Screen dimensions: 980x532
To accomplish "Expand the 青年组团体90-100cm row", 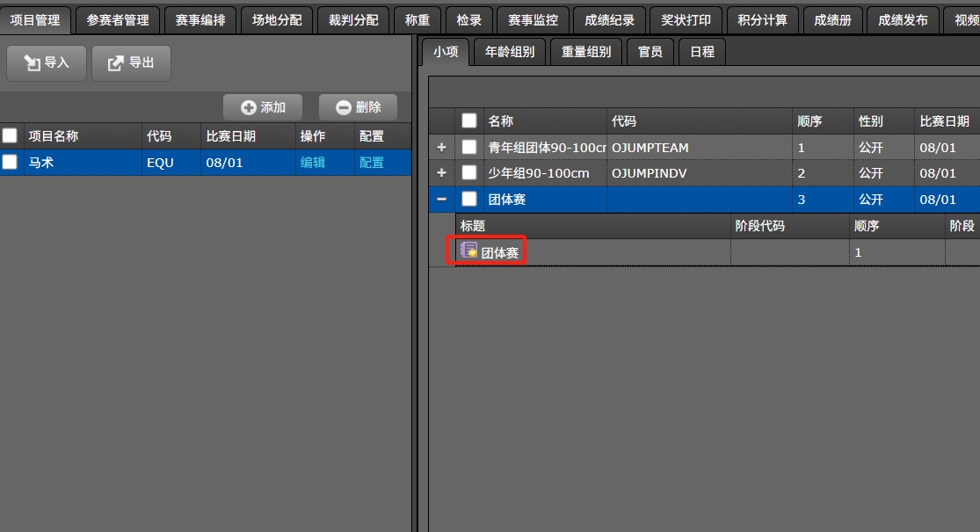I will coord(441,147).
